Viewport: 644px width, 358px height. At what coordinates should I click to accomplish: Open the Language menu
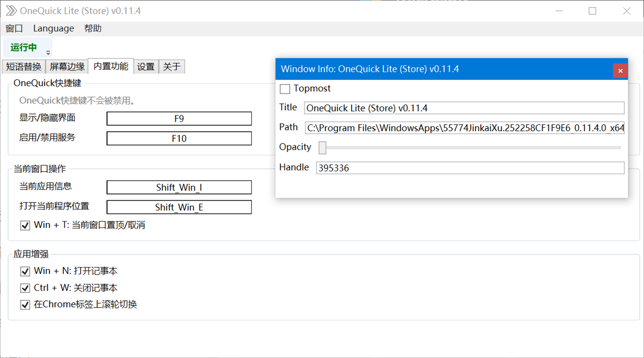(x=54, y=29)
